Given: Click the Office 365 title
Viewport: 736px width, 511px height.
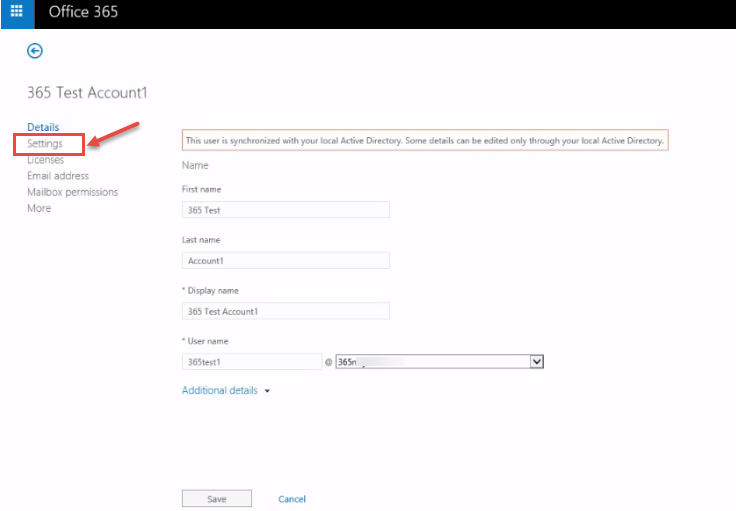Looking at the screenshot, I should (83, 12).
